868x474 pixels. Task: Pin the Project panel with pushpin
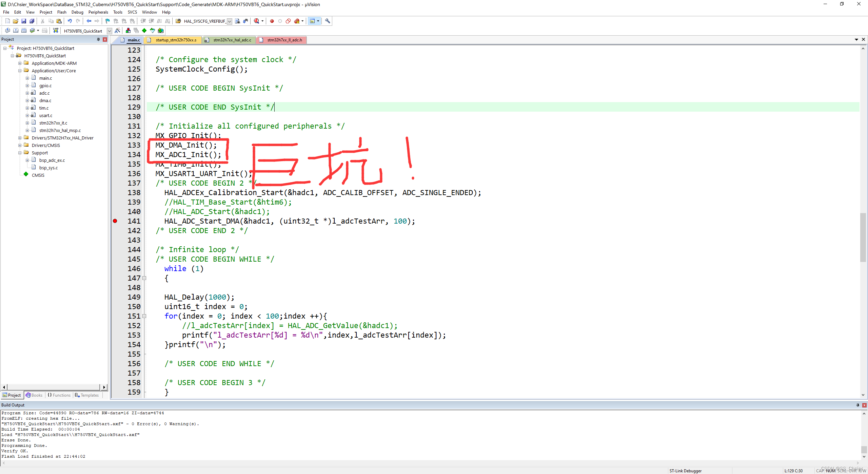click(x=98, y=39)
